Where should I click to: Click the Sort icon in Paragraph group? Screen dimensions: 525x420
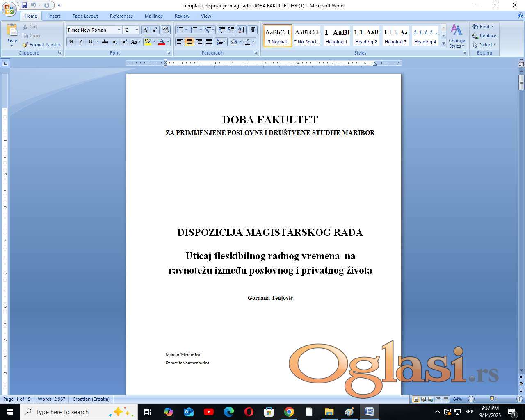click(242, 30)
